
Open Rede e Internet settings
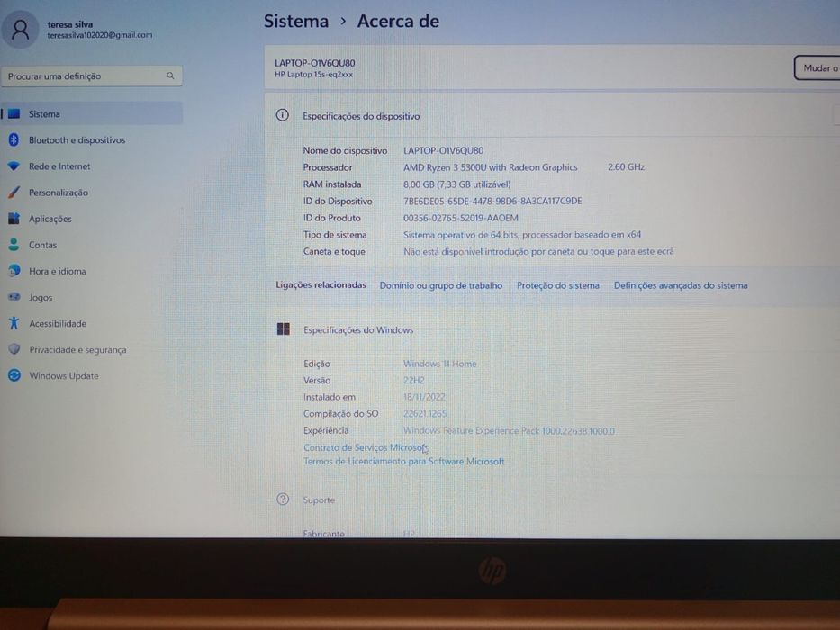click(x=59, y=166)
